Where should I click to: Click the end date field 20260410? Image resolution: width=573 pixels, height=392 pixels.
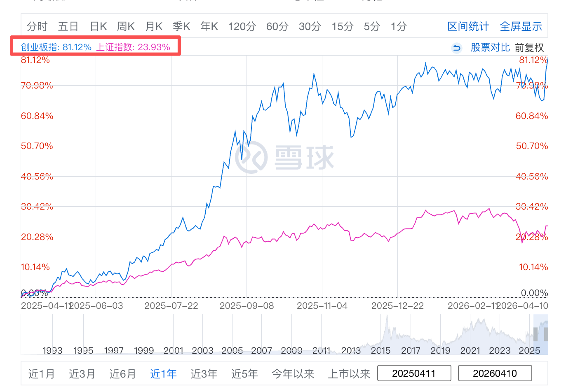click(x=495, y=373)
